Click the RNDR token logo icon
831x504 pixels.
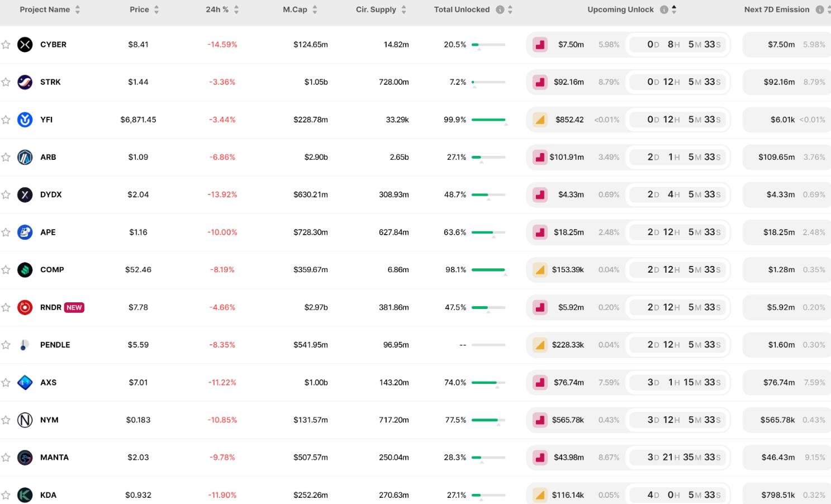click(x=25, y=307)
